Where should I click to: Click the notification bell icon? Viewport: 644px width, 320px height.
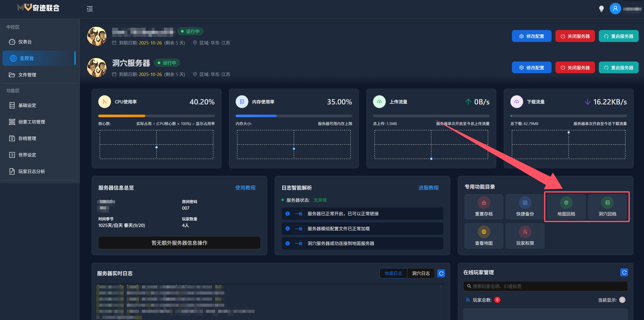601,8
